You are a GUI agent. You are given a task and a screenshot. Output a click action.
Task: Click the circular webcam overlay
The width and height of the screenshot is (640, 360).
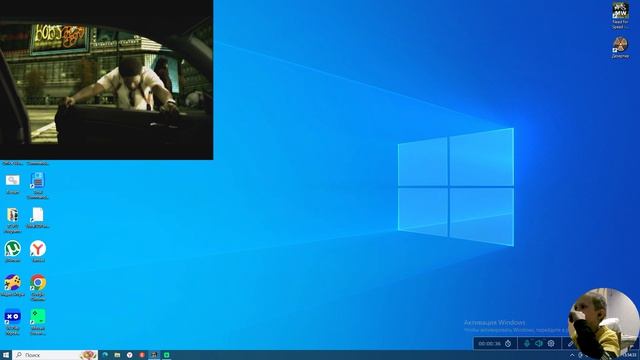604,323
